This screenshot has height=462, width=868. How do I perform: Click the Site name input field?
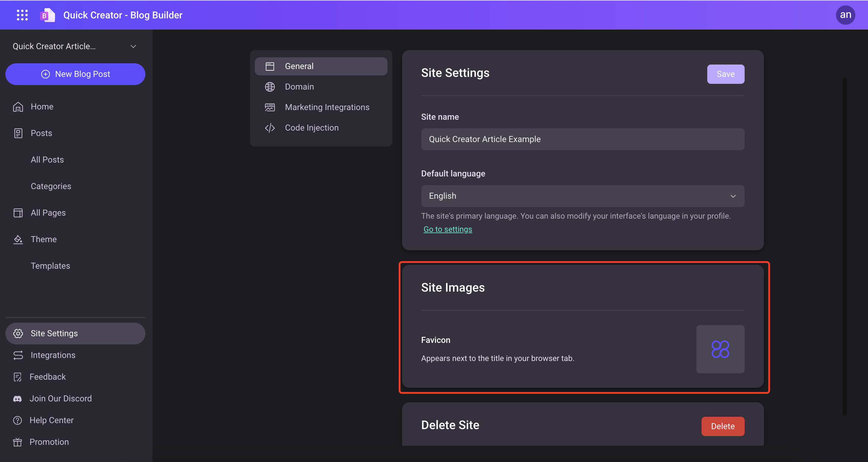[582, 139]
